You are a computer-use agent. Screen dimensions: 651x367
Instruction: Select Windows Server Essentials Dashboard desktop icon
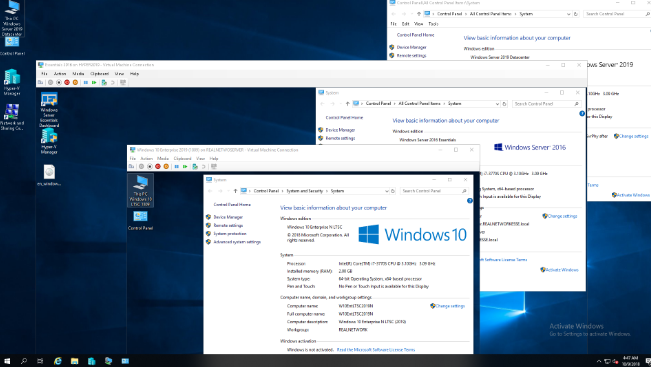click(49, 110)
